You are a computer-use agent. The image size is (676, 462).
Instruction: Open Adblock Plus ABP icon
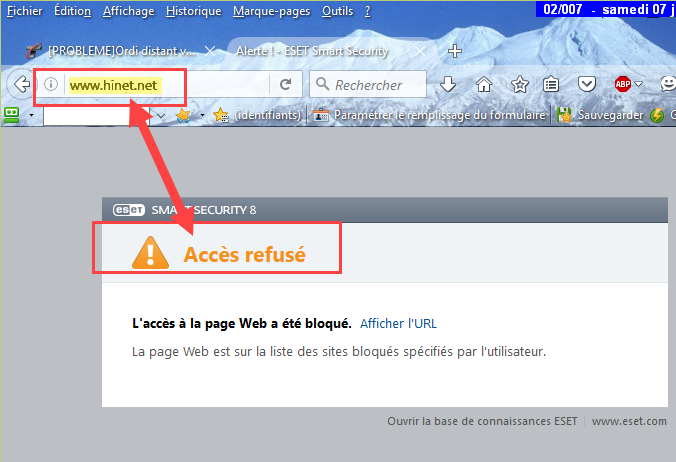click(623, 84)
